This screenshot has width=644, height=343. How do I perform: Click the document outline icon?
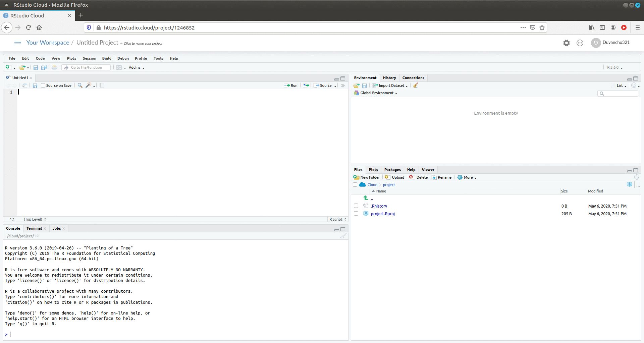coord(343,85)
